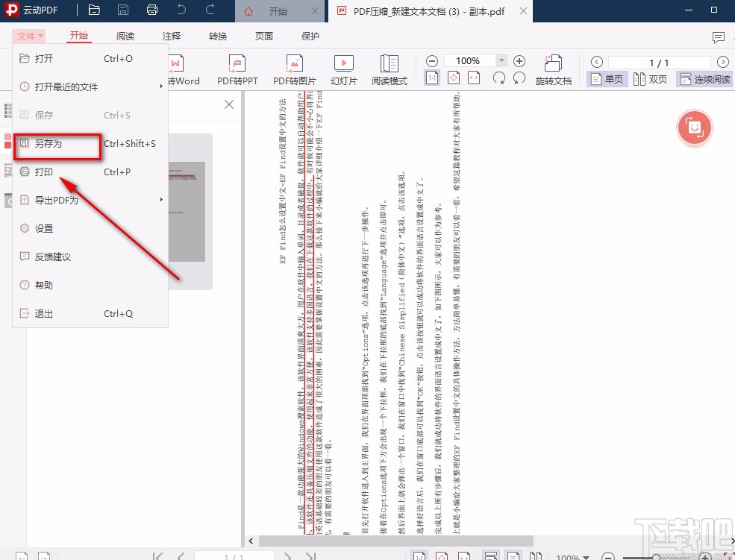This screenshot has height=560, width=735.
Task: Open 设置 settings from file menu
Action: [x=90, y=228]
